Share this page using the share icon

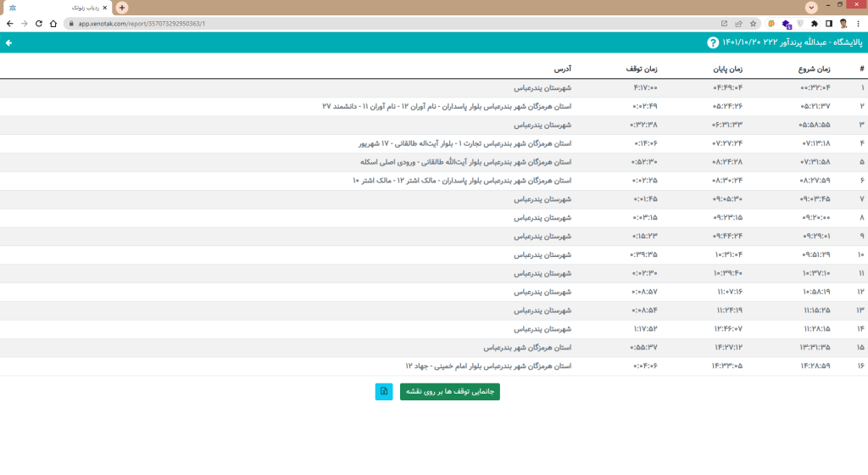[x=738, y=23]
